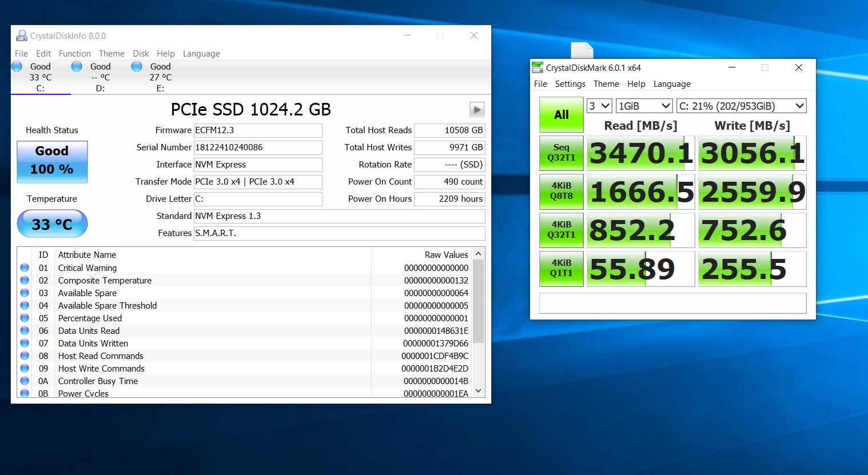The image size is (868, 475).
Task: Click the Critical Warning status orb
Action: tap(25, 268)
